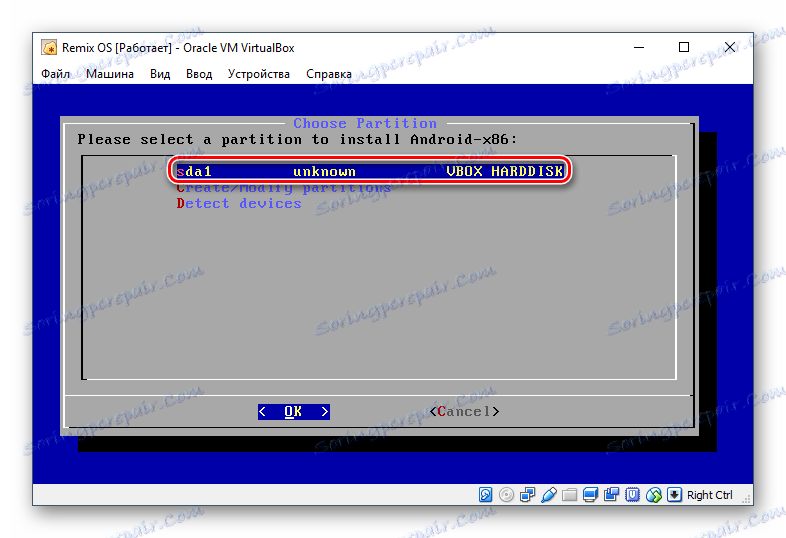Click the VirtualBox window title icon

[49, 48]
